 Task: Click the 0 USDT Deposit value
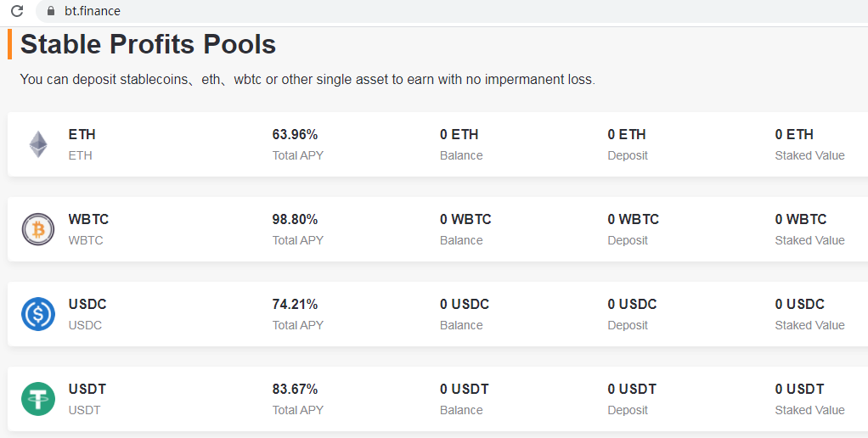tap(632, 389)
